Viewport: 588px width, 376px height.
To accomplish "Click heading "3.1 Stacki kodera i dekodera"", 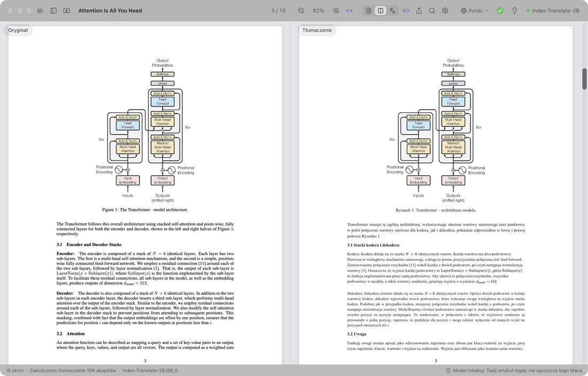I will (373, 245).
